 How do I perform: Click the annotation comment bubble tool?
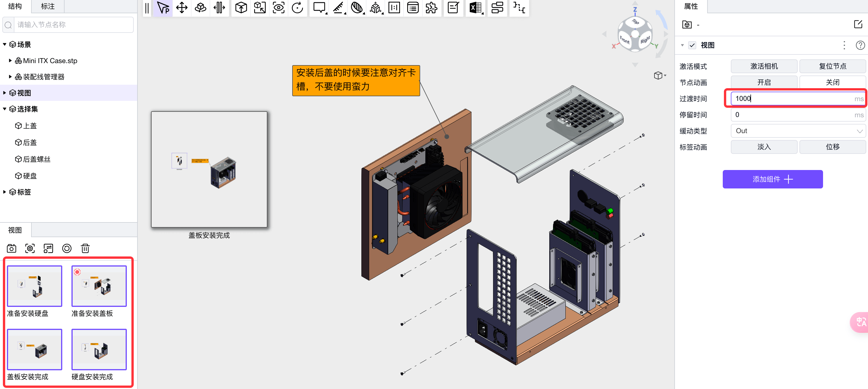[x=319, y=7]
